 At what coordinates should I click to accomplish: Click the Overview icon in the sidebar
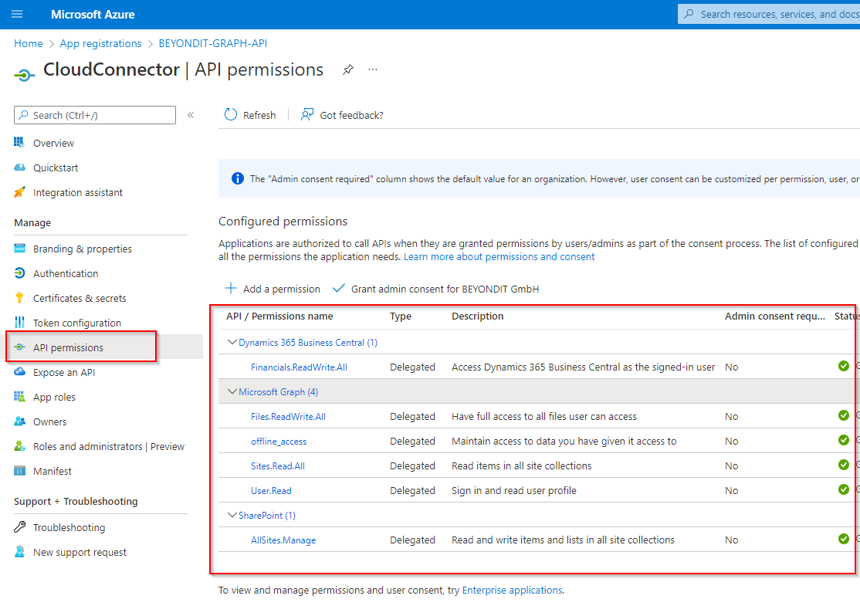[x=19, y=143]
